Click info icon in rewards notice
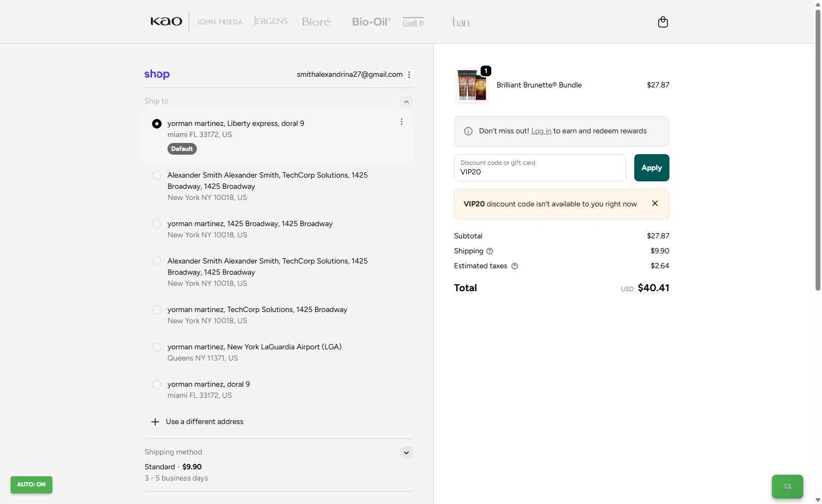 [x=468, y=131]
